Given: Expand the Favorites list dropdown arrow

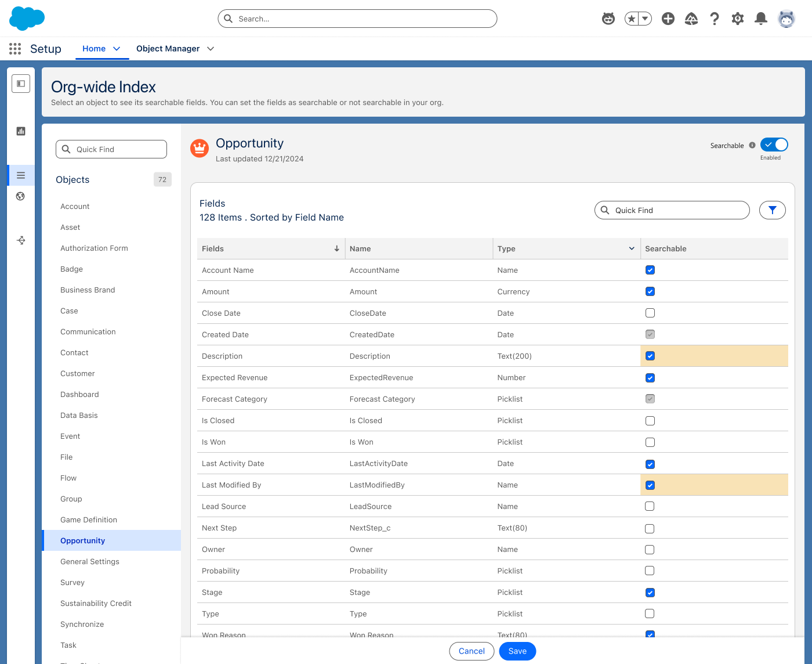Looking at the screenshot, I should coord(644,19).
